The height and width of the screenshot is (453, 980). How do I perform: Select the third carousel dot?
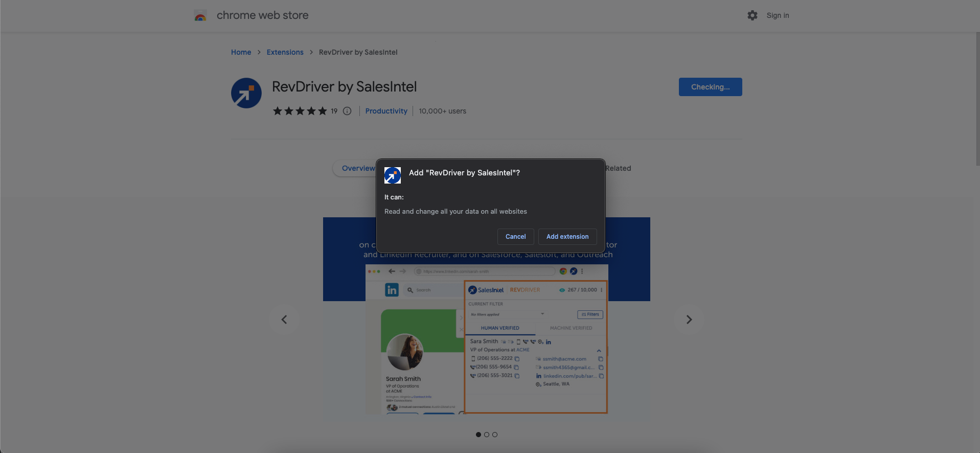(x=495, y=435)
